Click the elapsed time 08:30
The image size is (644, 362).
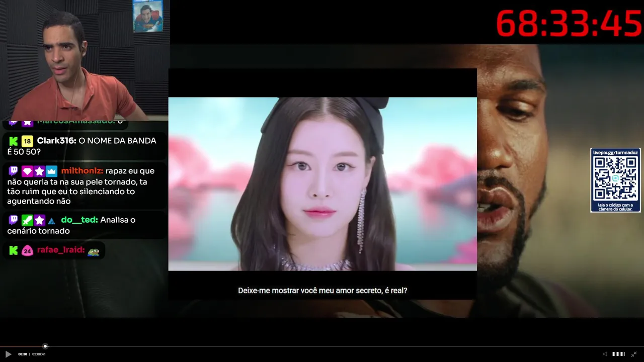click(23, 354)
